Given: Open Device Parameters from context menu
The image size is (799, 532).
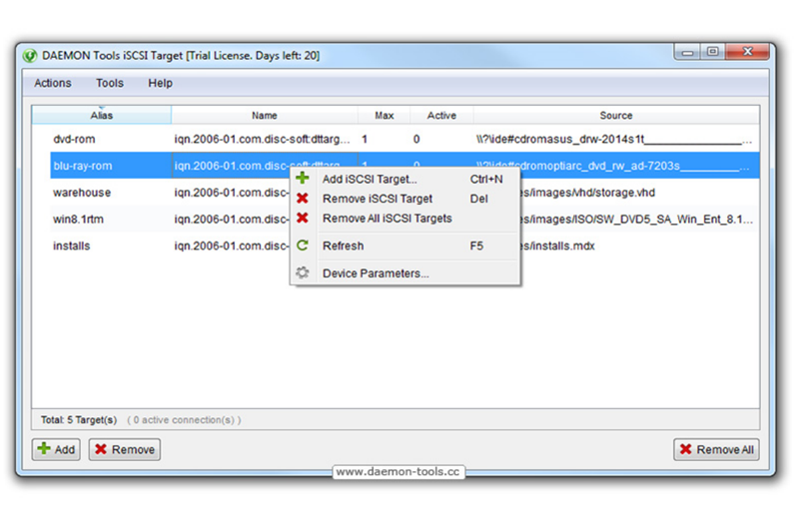Looking at the screenshot, I should pos(405,273).
